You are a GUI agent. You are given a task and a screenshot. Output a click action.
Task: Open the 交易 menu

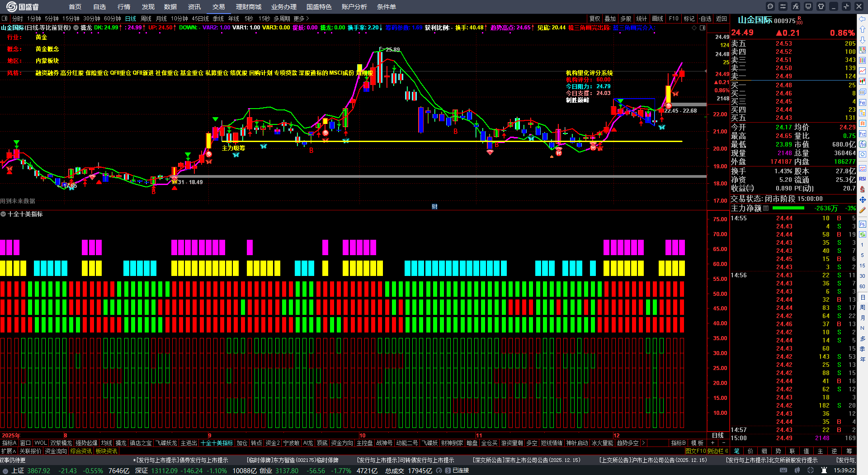(x=219, y=7)
